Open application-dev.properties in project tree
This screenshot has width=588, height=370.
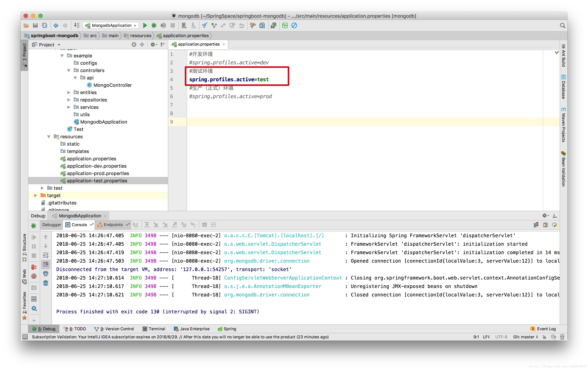pyautogui.click(x=96, y=166)
